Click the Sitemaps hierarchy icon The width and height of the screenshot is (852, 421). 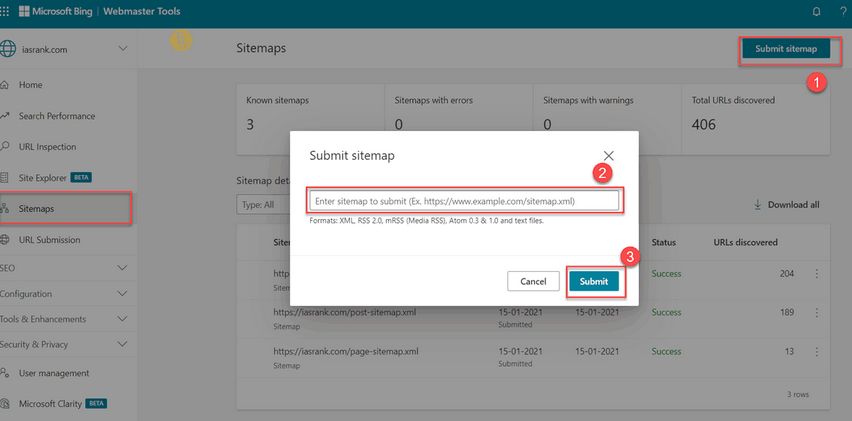(x=5, y=208)
